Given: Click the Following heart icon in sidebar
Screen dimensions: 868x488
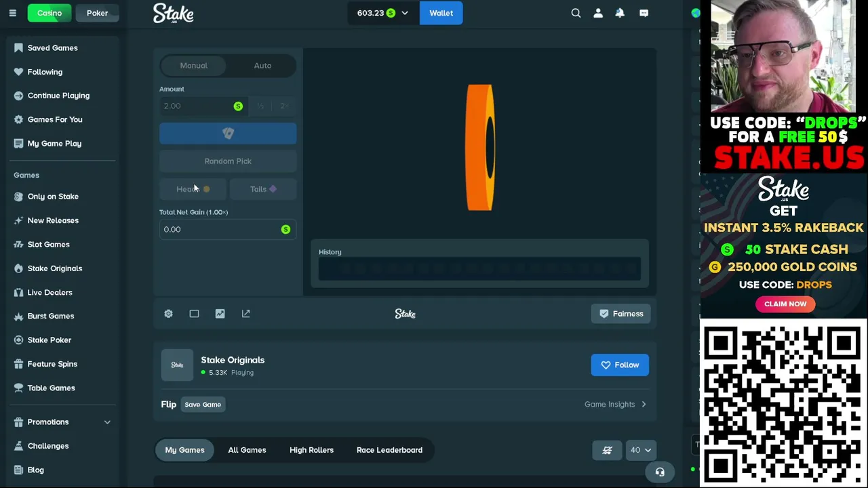Looking at the screenshot, I should coord(18,72).
